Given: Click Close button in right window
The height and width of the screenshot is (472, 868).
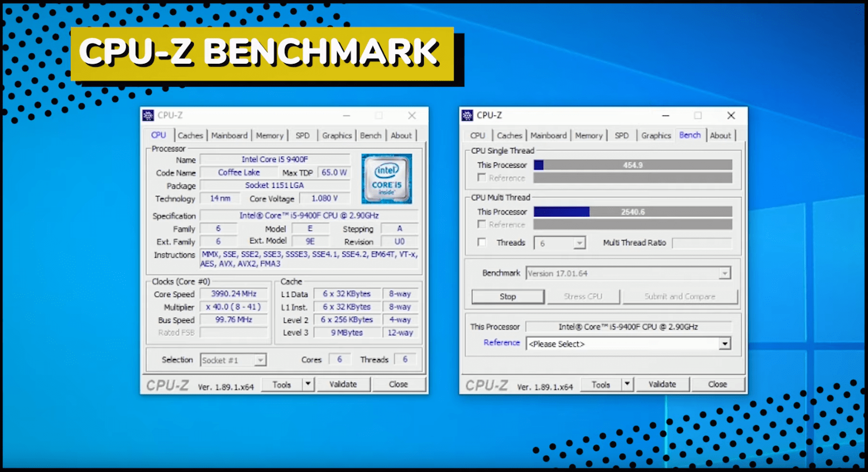Looking at the screenshot, I should tap(717, 384).
